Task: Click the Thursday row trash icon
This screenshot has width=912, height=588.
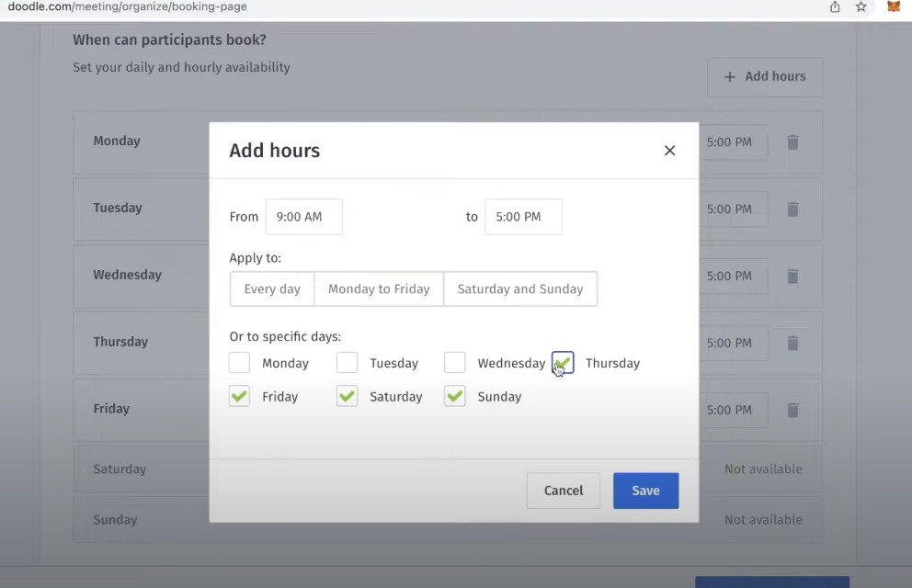Action: [792, 344]
